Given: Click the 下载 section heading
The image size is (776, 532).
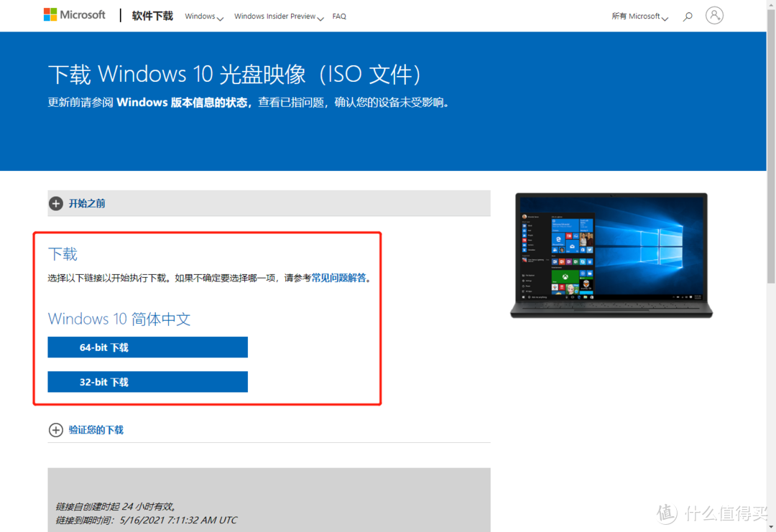Looking at the screenshot, I should click(63, 254).
